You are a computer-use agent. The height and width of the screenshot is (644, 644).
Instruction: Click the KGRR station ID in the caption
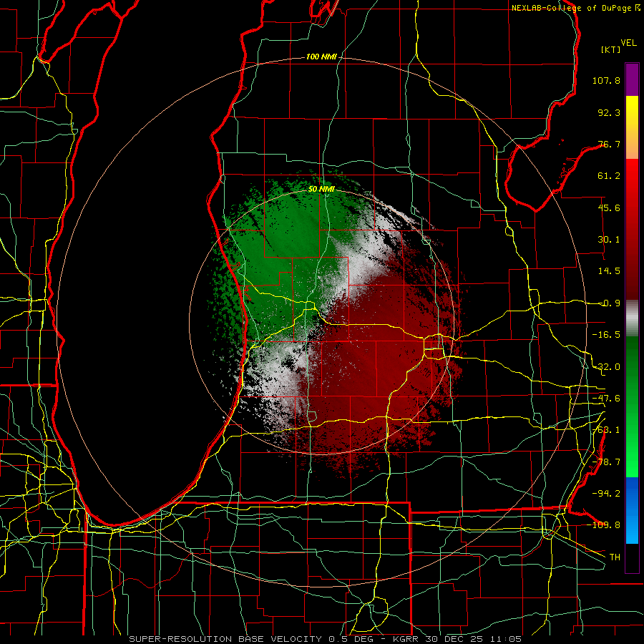coord(407,639)
